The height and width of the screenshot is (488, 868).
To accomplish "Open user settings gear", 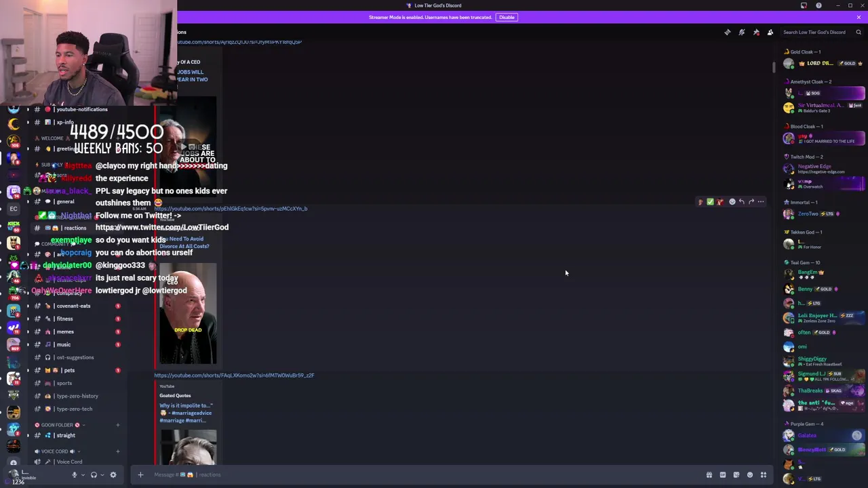I will (113, 474).
